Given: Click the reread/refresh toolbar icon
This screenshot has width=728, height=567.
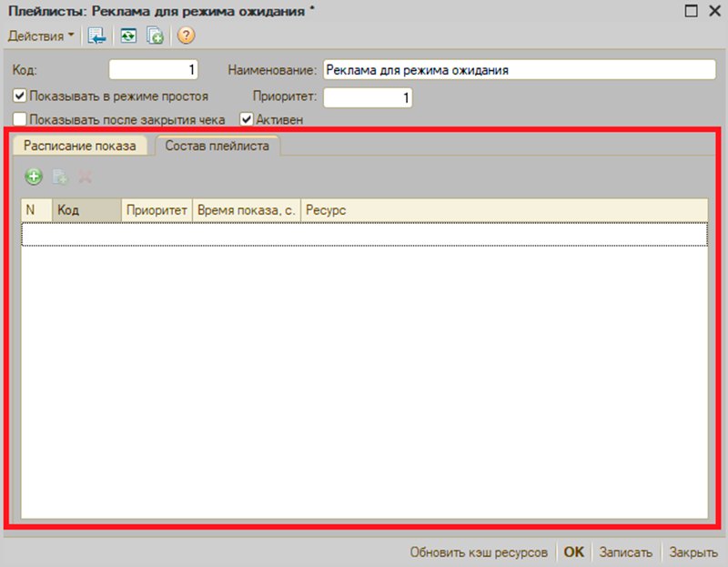Looking at the screenshot, I should tap(128, 35).
